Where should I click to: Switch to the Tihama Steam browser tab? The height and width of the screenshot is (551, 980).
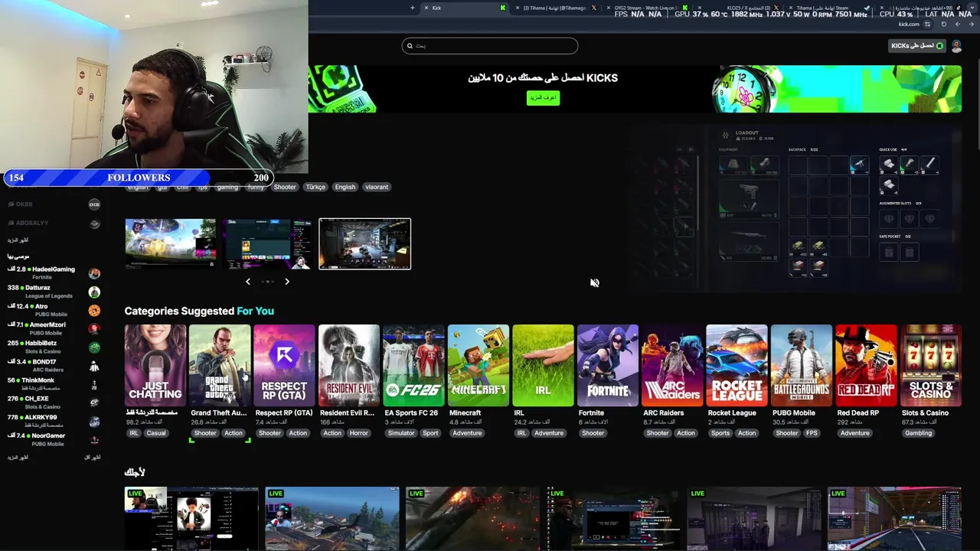point(829,8)
